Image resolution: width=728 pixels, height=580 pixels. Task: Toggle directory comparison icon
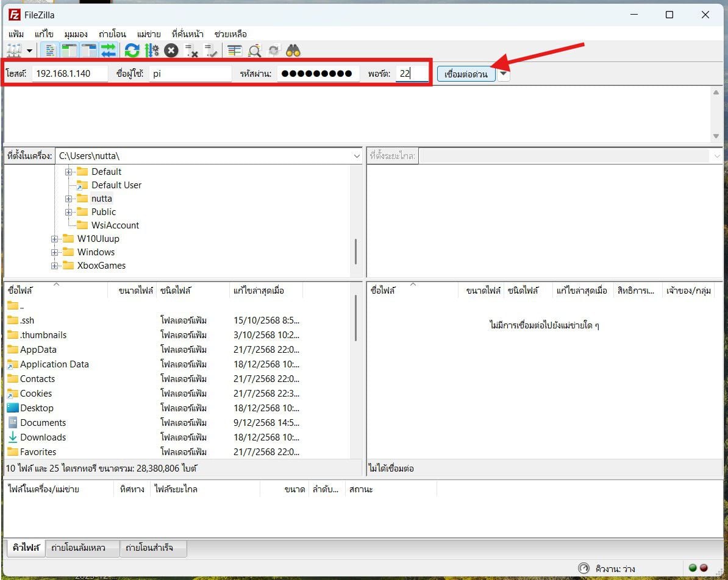[254, 50]
